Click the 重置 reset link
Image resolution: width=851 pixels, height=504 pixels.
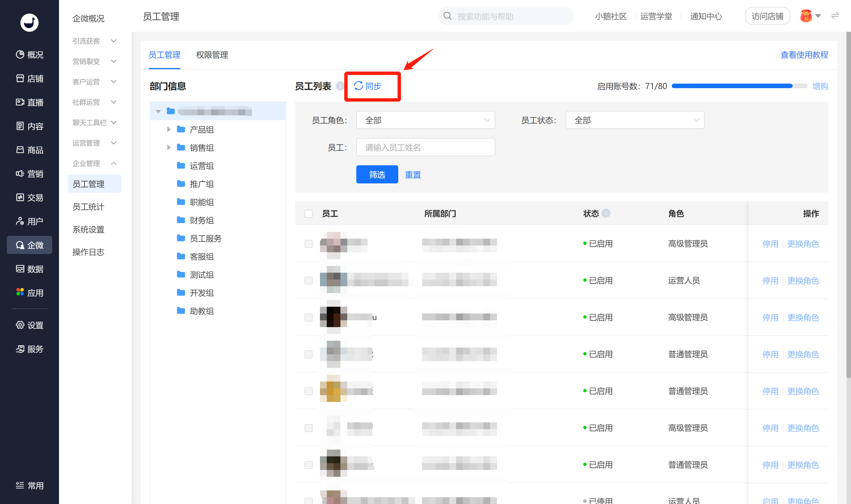[x=413, y=175]
